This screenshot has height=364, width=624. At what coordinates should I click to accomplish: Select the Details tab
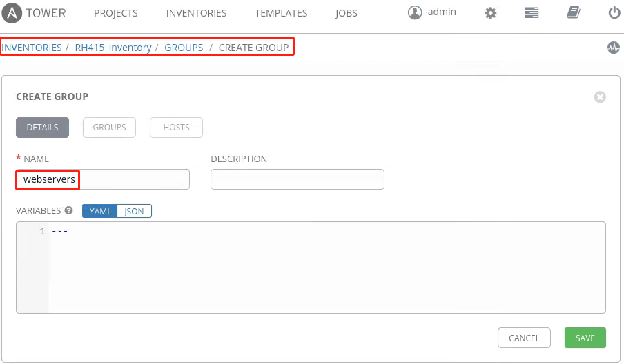pyautogui.click(x=42, y=128)
